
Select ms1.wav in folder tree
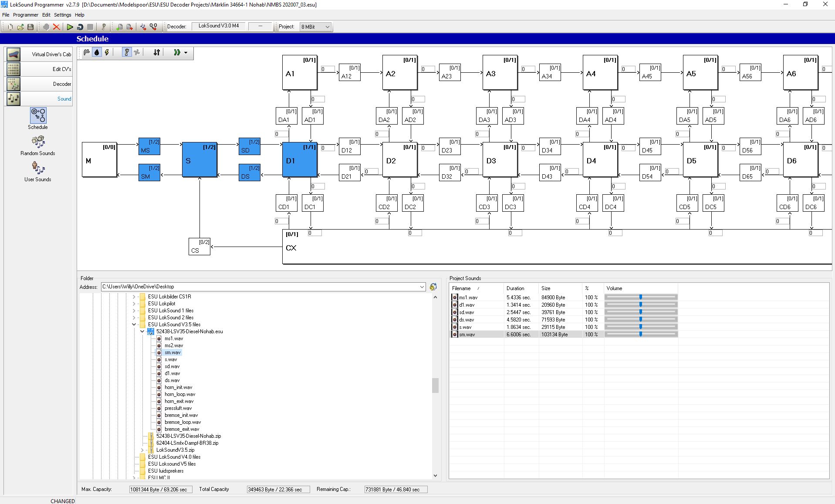174,338
